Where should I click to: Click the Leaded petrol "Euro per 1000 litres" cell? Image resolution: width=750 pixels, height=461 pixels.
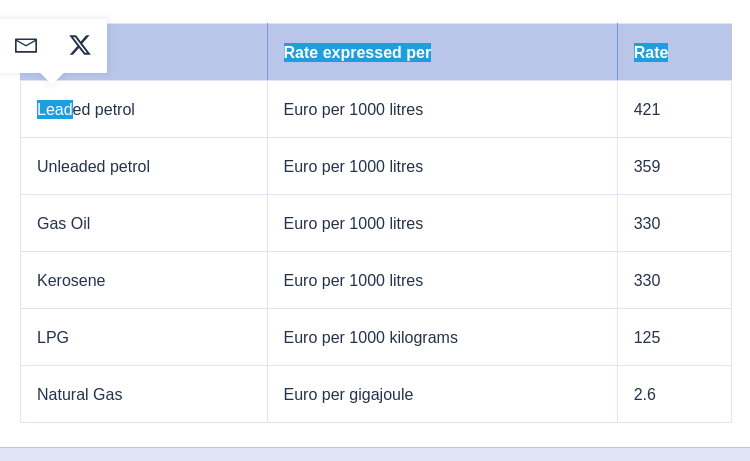pos(353,109)
